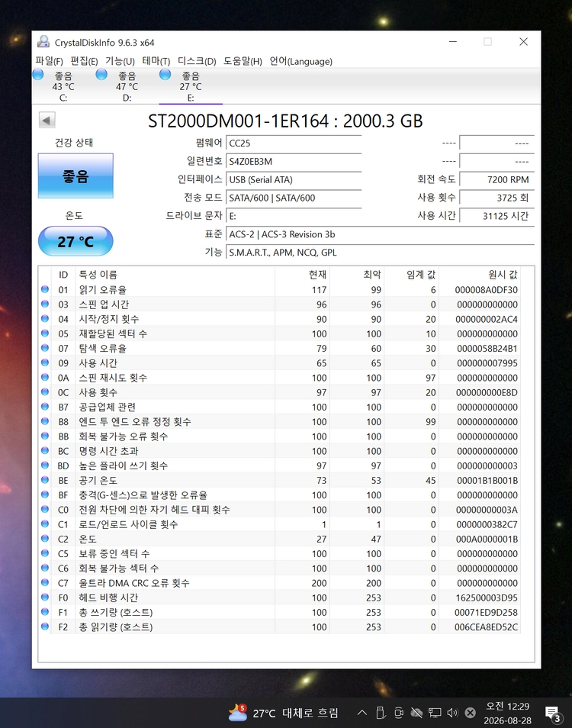Click status dot for B8 엔드 투 엔드
572x728 pixels.
point(45,421)
